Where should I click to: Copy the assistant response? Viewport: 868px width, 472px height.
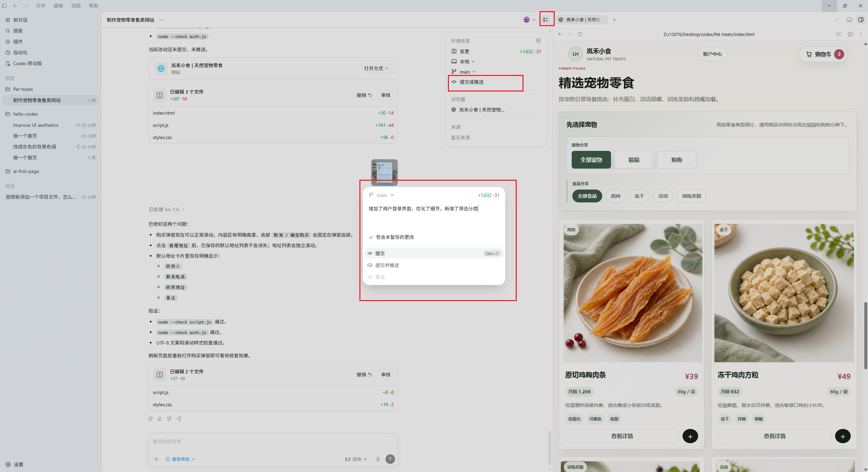150,419
